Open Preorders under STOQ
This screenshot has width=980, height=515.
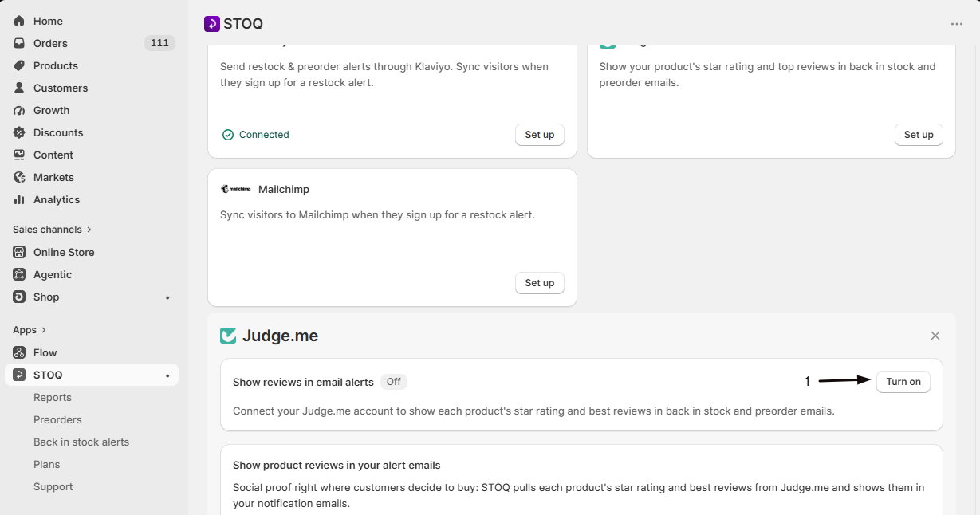click(x=57, y=419)
